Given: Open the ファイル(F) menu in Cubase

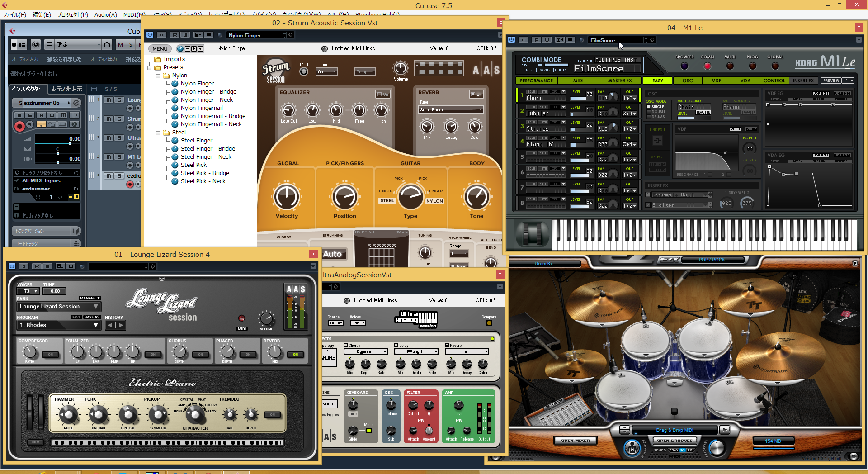Looking at the screenshot, I should pyautogui.click(x=14, y=14).
